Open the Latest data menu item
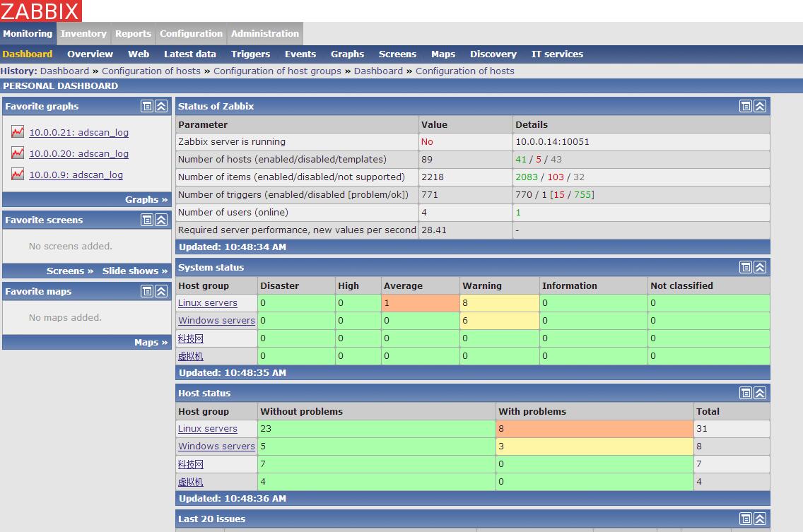Viewport: 803px width, 532px height. point(189,54)
